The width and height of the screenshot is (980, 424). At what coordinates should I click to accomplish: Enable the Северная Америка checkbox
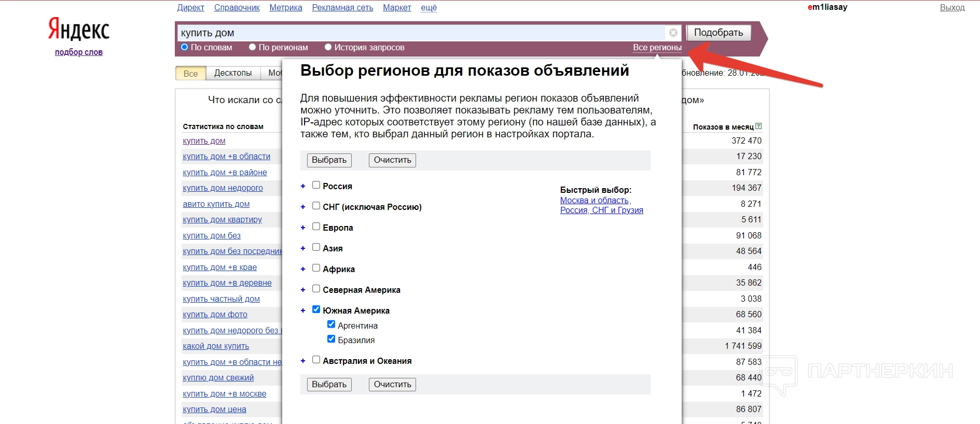point(316,289)
